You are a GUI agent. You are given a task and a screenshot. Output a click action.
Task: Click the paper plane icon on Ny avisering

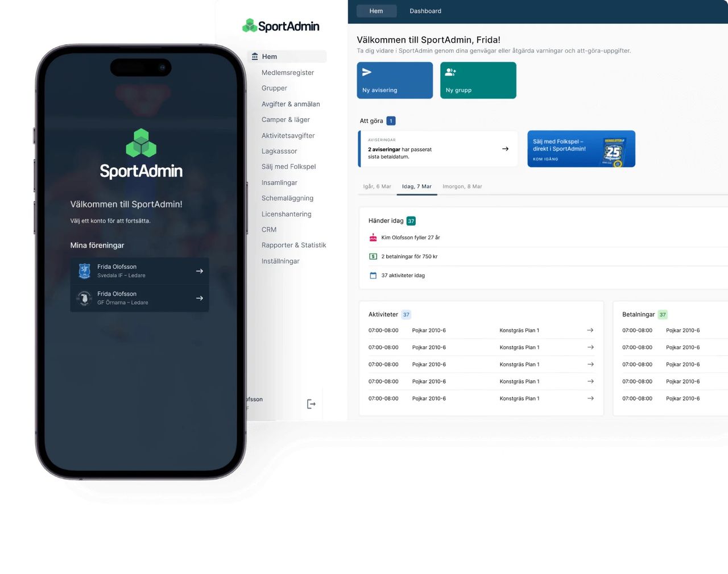[367, 72]
